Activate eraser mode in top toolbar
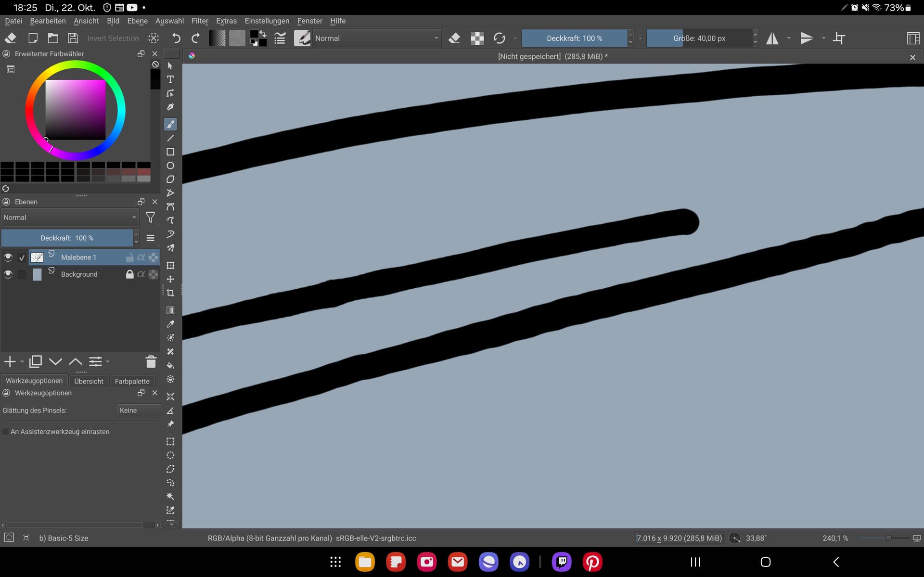This screenshot has width=924, height=577. point(454,38)
